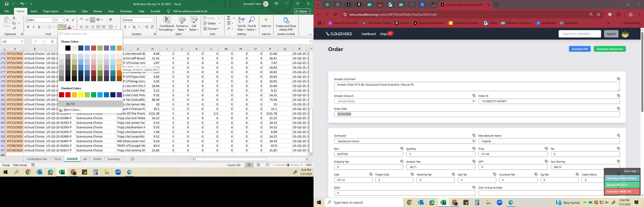Viewport: 644px width, 207px height.
Task: Click the Percent Style icon
Action: click(x=134, y=27)
